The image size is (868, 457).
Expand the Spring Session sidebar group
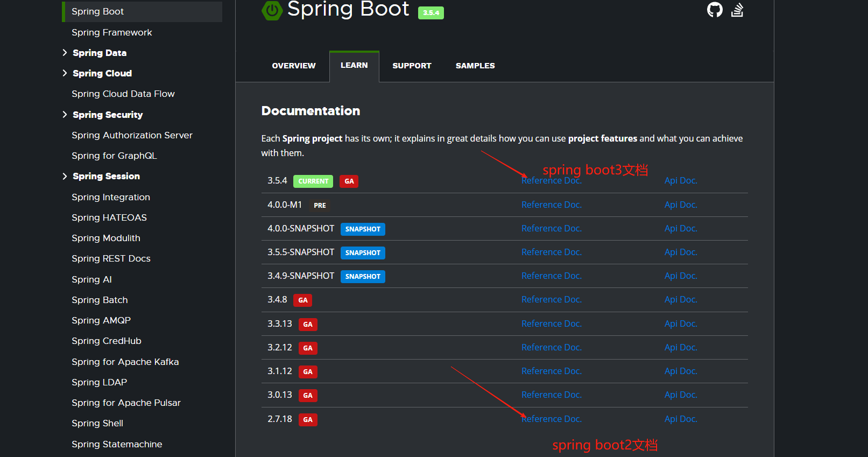pos(65,176)
